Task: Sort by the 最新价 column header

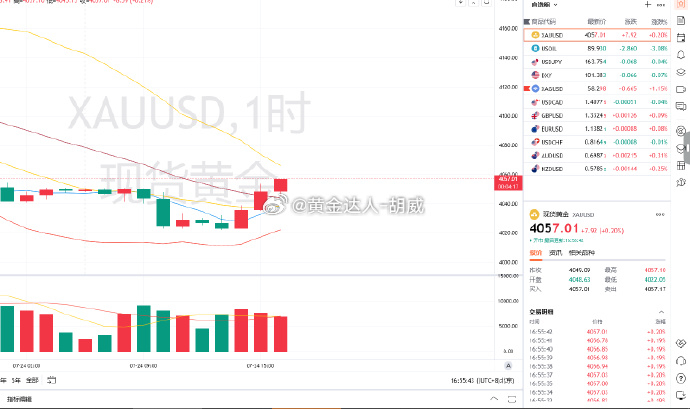Action: 597,22
